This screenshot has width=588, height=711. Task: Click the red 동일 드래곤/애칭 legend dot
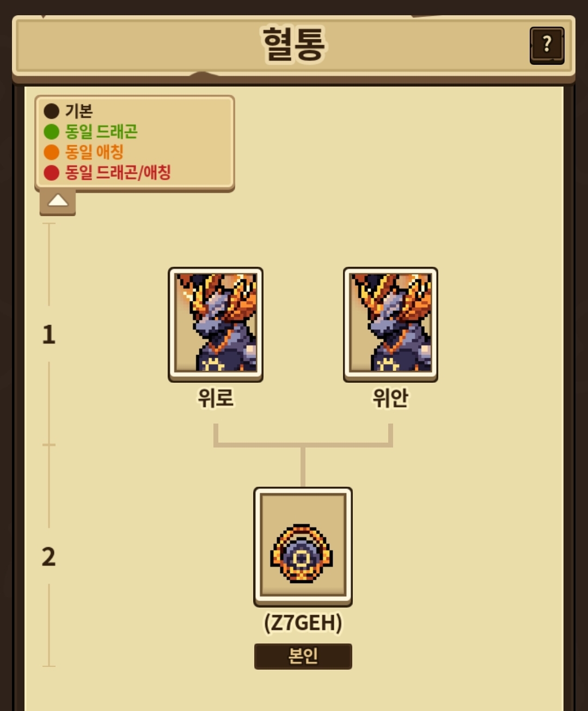click(51, 173)
